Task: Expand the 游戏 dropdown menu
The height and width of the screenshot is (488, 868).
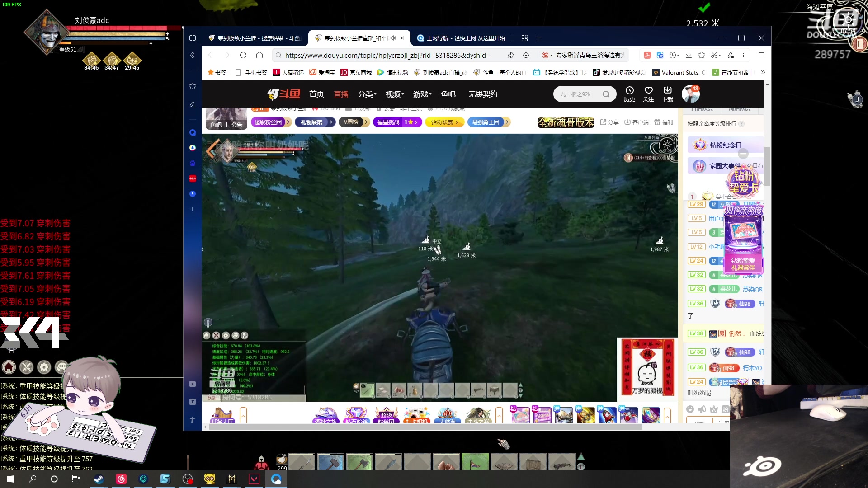Action: (x=422, y=94)
